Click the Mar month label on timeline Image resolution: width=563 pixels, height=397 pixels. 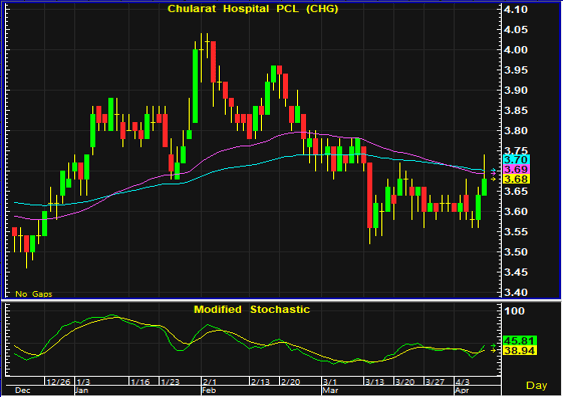330,391
